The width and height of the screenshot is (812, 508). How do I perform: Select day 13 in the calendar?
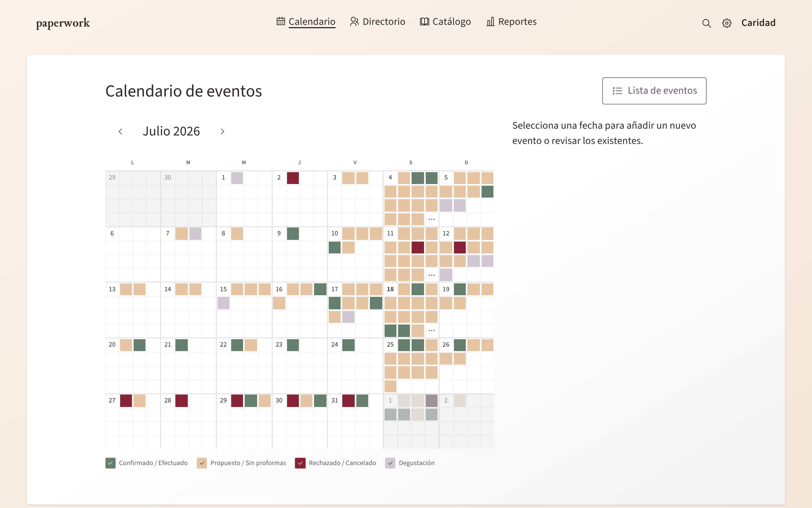112,289
